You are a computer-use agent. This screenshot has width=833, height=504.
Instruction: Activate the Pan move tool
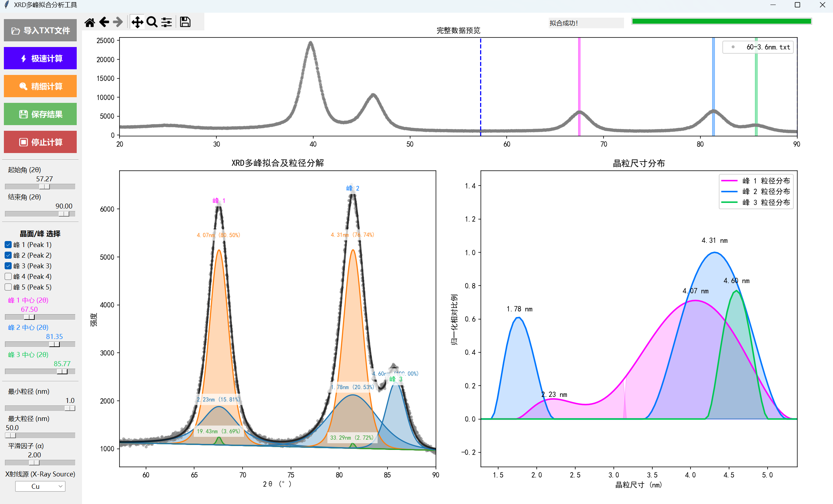[137, 22]
